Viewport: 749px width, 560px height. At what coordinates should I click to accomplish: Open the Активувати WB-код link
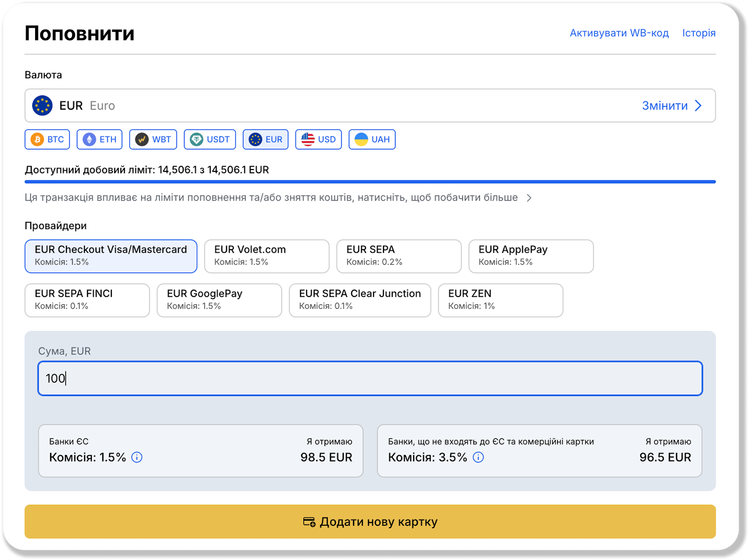coord(619,33)
